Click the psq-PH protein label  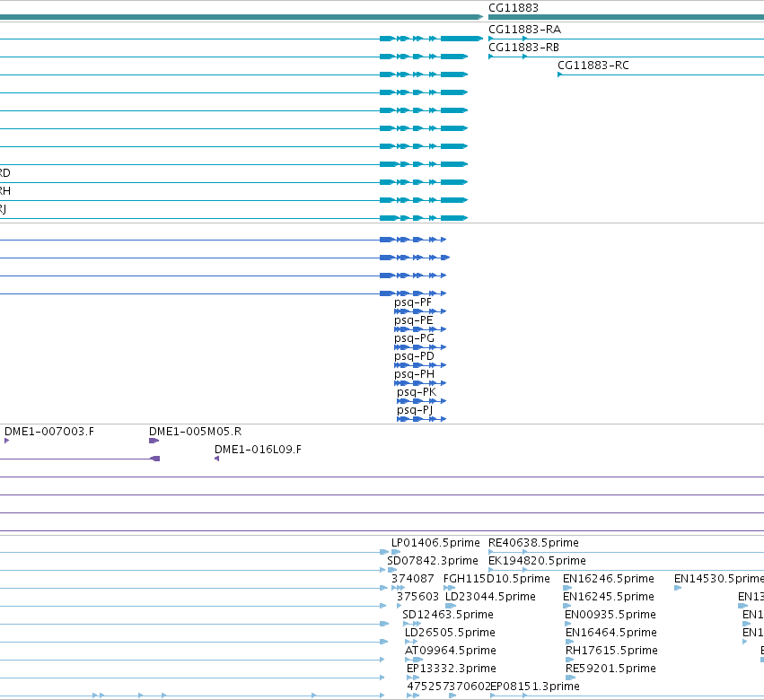pyautogui.click(x=414, y=374)
